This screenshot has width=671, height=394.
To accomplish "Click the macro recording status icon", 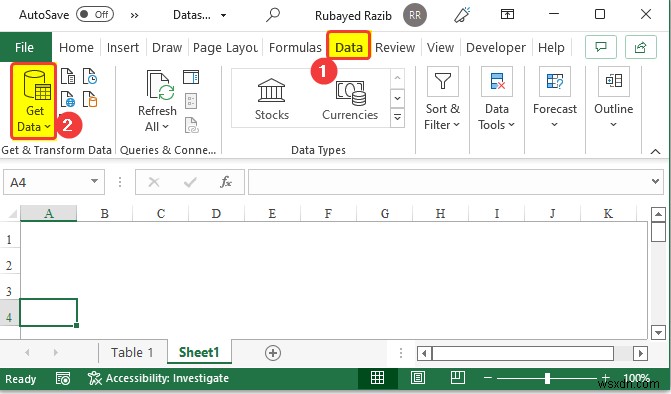I will coord(63,379).
